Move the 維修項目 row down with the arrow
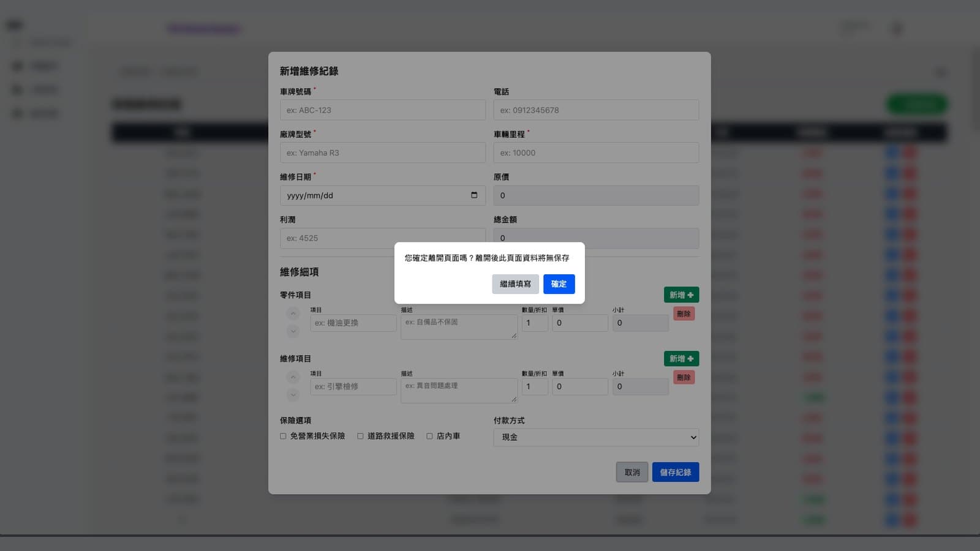 [x=293, y=395]
